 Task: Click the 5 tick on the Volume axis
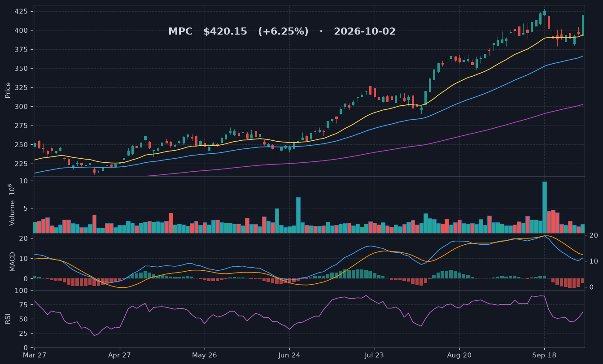[x=26, y=208]
